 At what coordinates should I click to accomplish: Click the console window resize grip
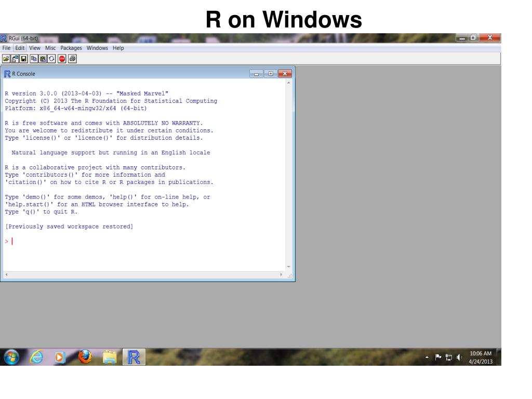(289, 276)
